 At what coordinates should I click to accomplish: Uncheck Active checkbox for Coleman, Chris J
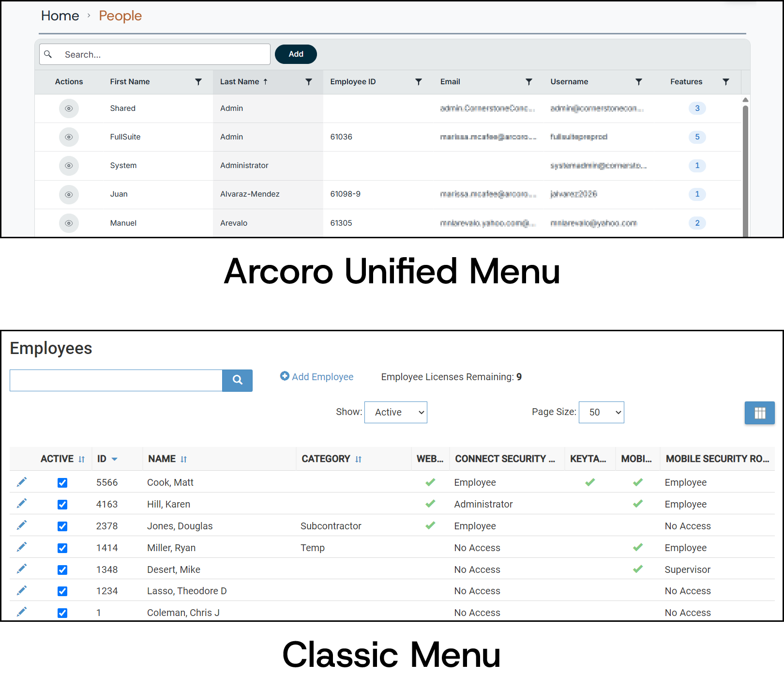(62, 613)
